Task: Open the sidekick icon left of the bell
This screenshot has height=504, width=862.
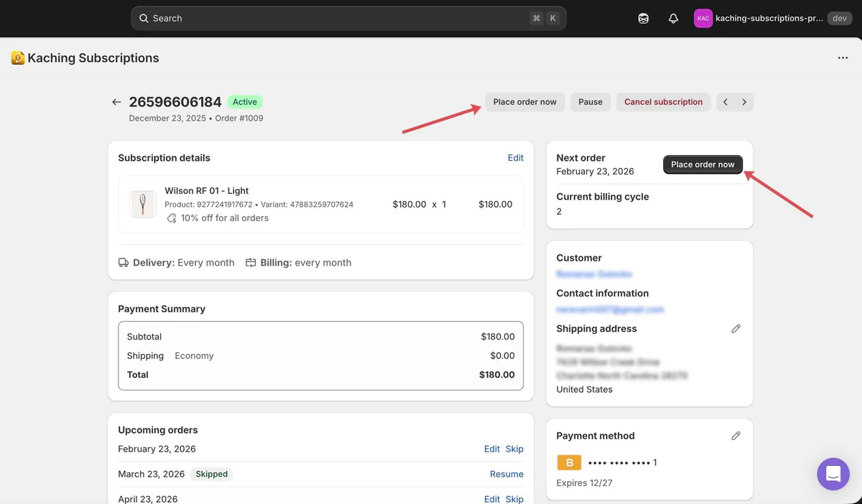Action: click(644, 19)
